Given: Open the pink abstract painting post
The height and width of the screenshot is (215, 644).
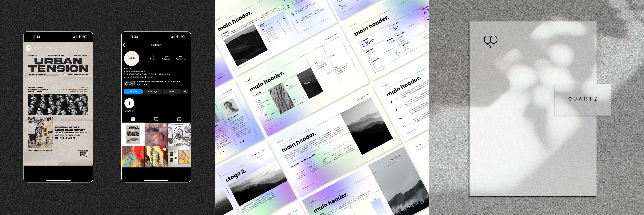Looking at the screenshot, I should 156,134.
